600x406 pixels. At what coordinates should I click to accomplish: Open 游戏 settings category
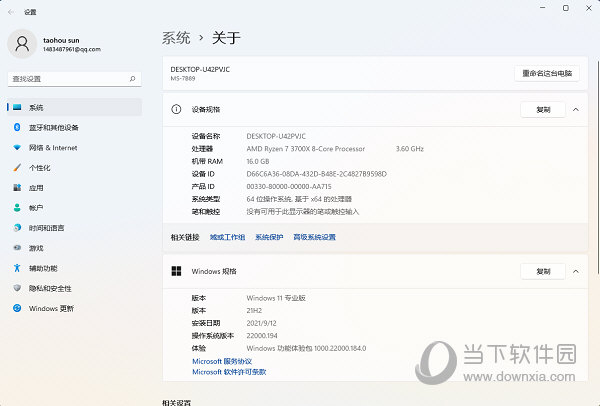(75, 248)
